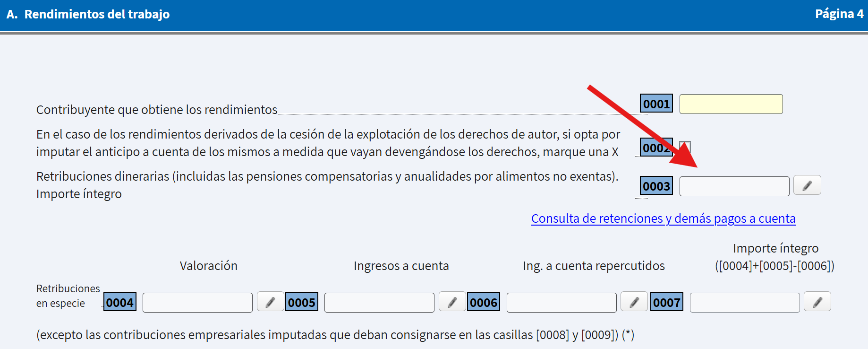Image resolution: width=868 pixels, height=349 pixels.
Task: Open Consulta de retenciones y demás pagos link
Action: (663, 218)
